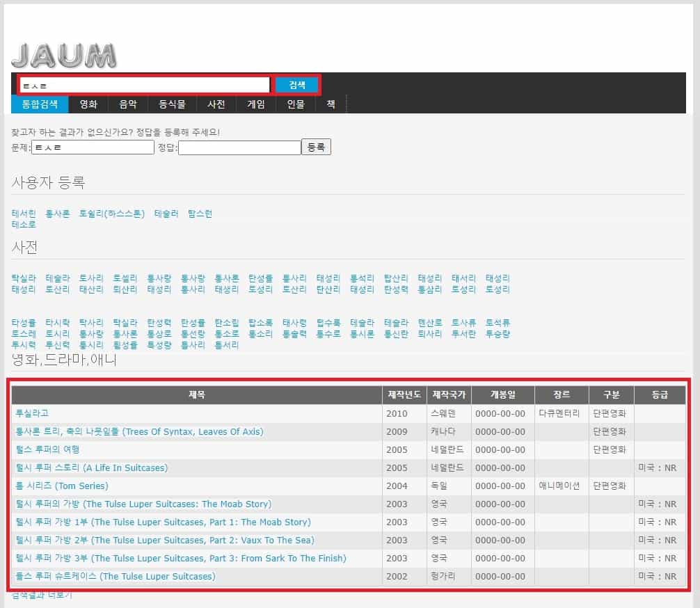Screen dimensions: 700x608
Task: Click dictionary word 탑산리
Action: 396,278
